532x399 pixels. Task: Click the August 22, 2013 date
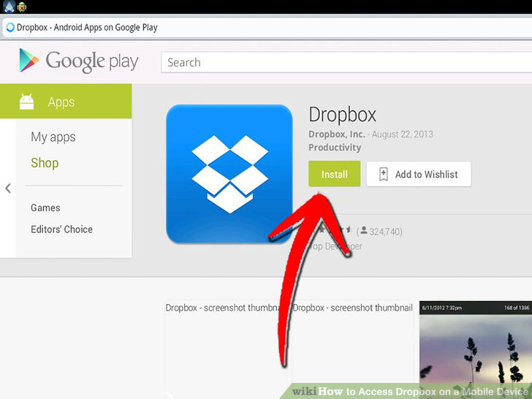coord(403,134)
